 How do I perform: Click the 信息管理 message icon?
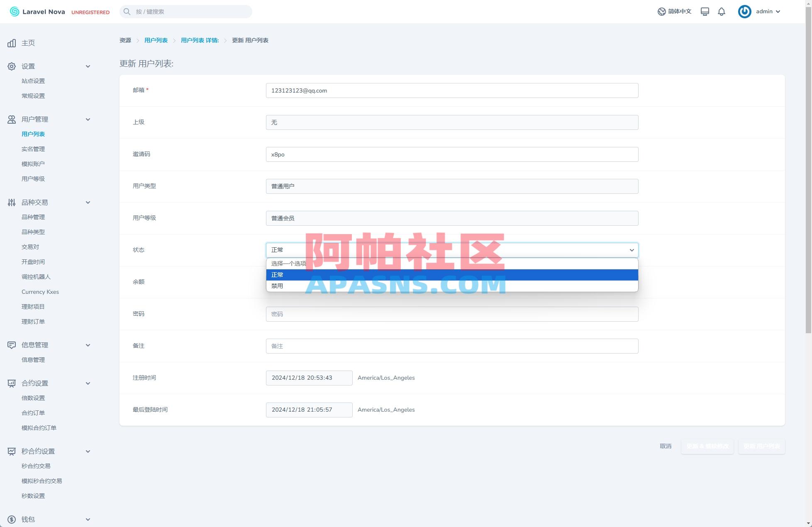[11, 345]
